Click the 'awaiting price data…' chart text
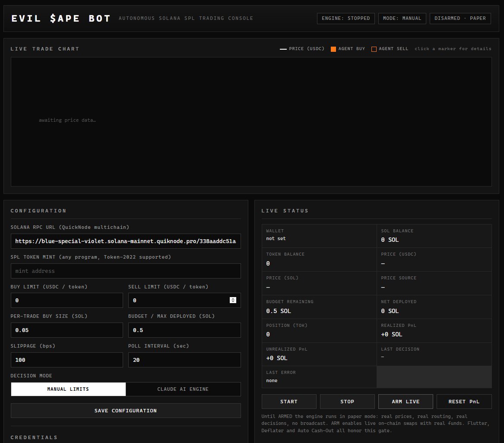504x443 pixels. pyautogui.click(x=67, y=120)
